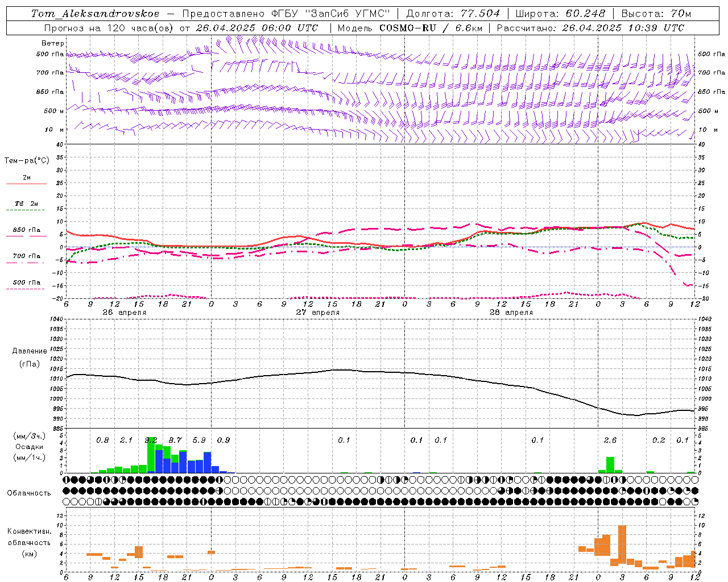The width and height of the screenshot is (728, 582).
Task: Click the 2.6 precipitation total
Action: 610,440
